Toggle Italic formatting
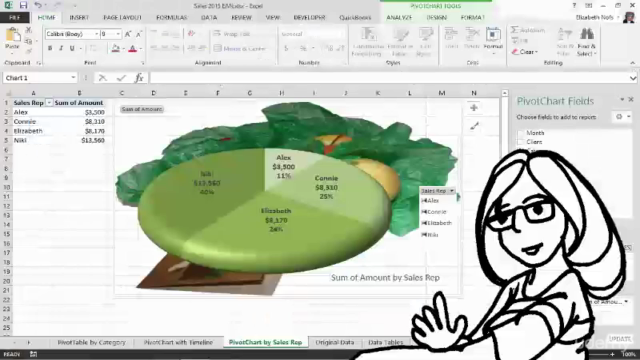Image resolution: width=640 pixels, height=360 pixels. pyautogui.click(x=61, y=49)
